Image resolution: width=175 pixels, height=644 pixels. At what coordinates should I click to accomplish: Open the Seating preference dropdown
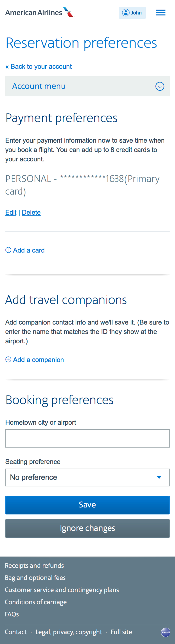coord(87,477)
